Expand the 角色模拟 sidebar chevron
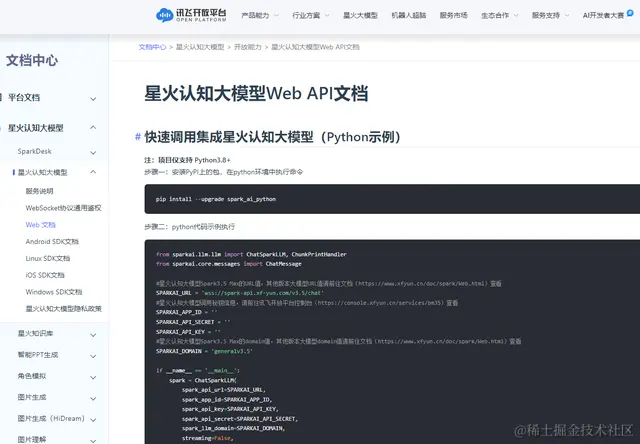The width and height of the screenshot is (640, 444). pos(93,377)
